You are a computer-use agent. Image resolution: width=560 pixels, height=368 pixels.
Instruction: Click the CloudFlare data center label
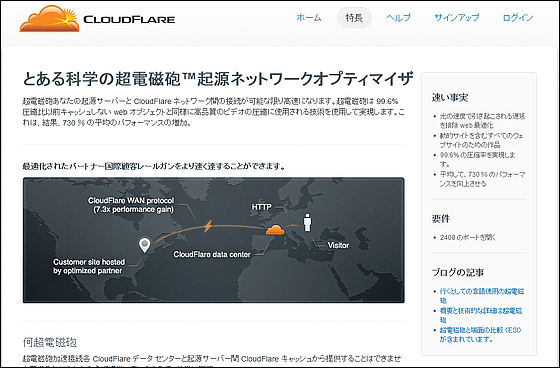point(212,254)
